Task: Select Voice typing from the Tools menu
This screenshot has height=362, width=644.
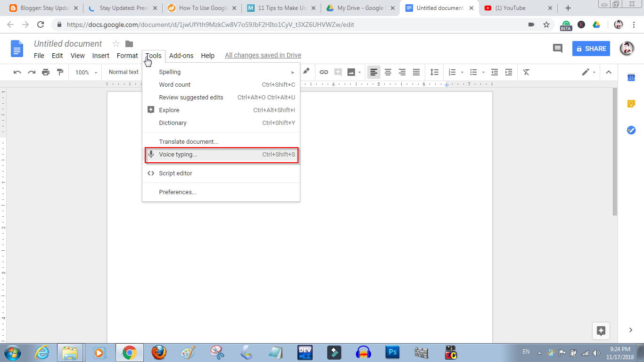Action: (x=179, y=154)
